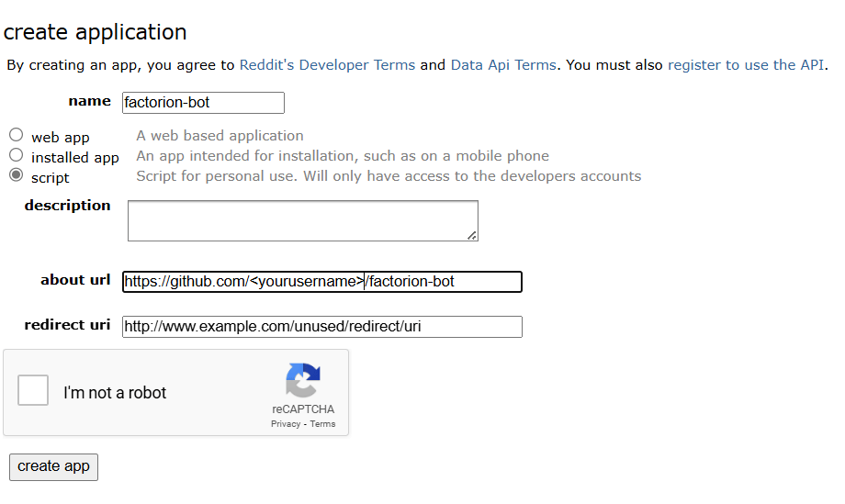Image resolution: width=845 pixels, height=504 pixels.
Task: Open the Data Api Terms link
Action: pos(502,65)
